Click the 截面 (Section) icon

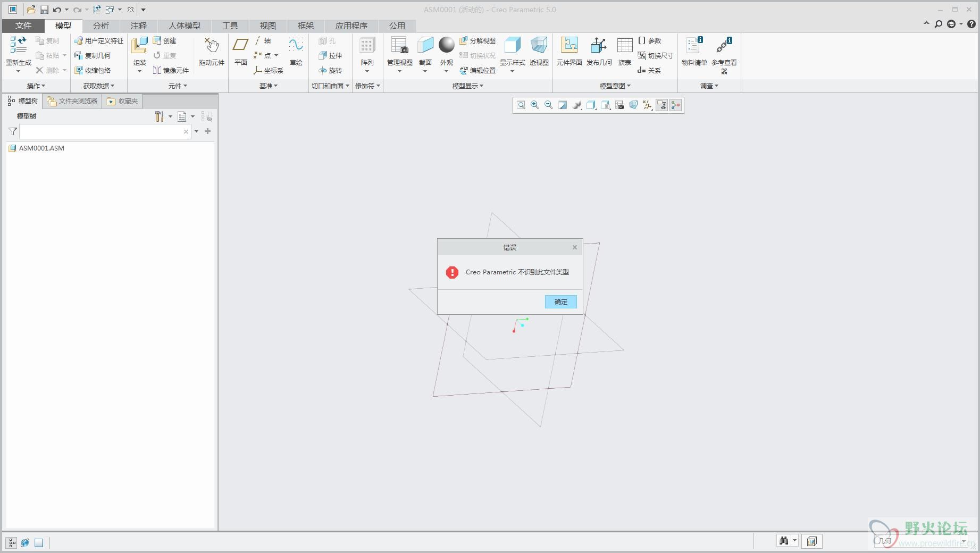pos(425,46)
